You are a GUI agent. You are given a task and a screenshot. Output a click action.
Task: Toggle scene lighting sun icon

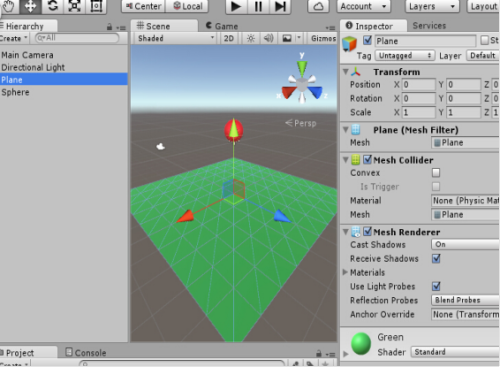(251, 39)
